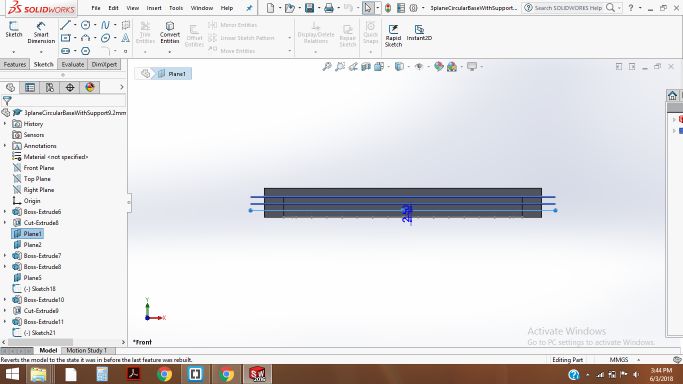Open the Convert Entities dropdown arrow

169,52
